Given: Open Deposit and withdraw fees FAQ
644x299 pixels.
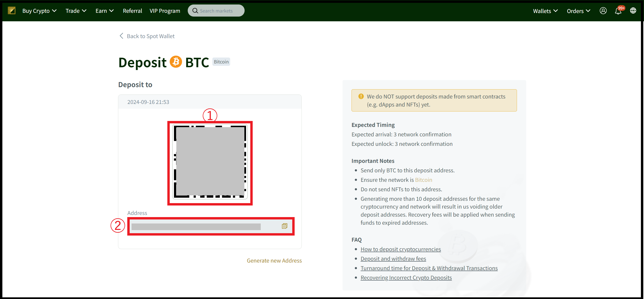Looking at the screenshot, I should click(x=393, y=259).
